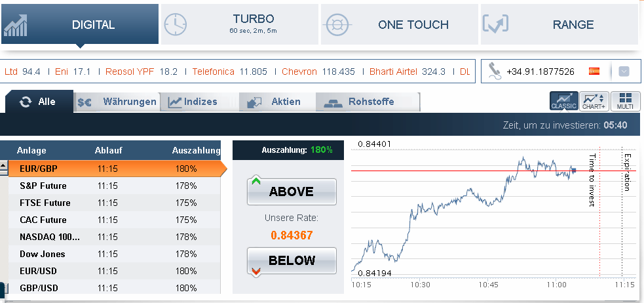644x303 pixels.
Task: Click the Time to invest marker line
Action: [x=599, y=211]
